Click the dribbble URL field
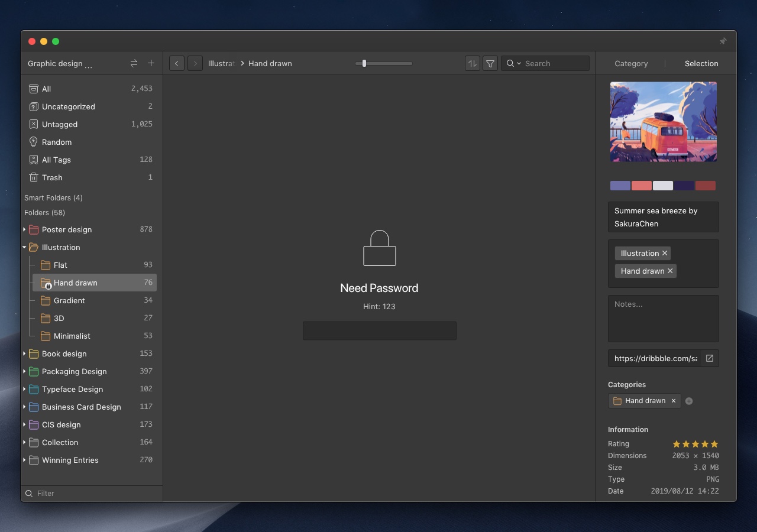 pos(655,358)
